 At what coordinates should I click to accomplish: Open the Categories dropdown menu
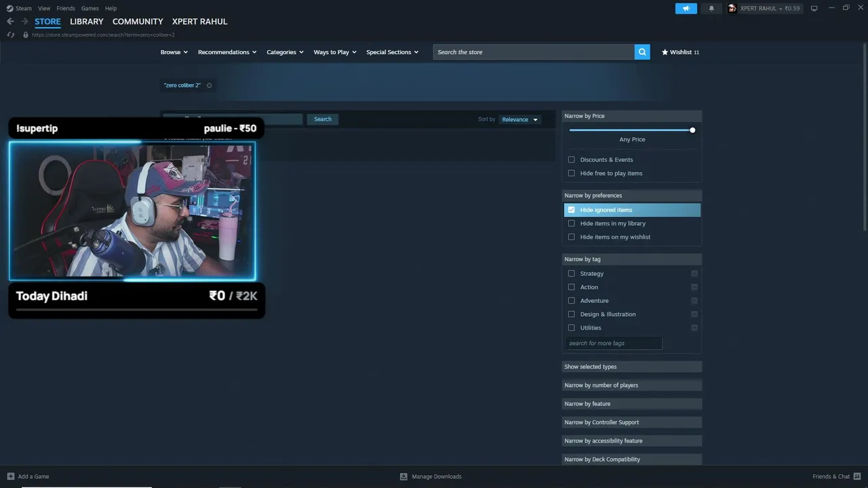(x=285, y=52)
